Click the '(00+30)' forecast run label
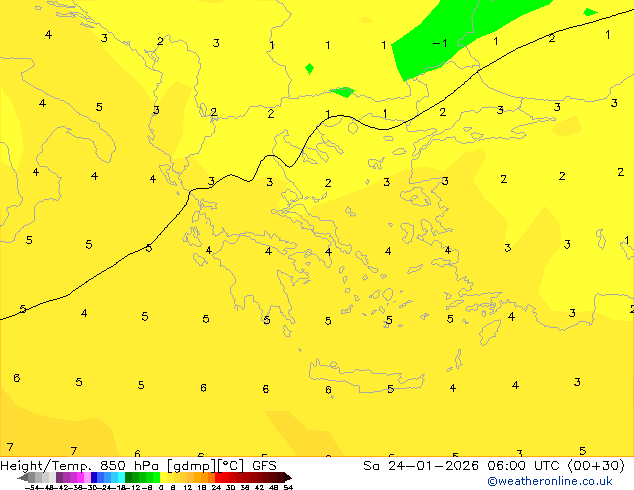The width and height of the screenshot is (634, 490). pyautogui.click(x=596, y=466)
